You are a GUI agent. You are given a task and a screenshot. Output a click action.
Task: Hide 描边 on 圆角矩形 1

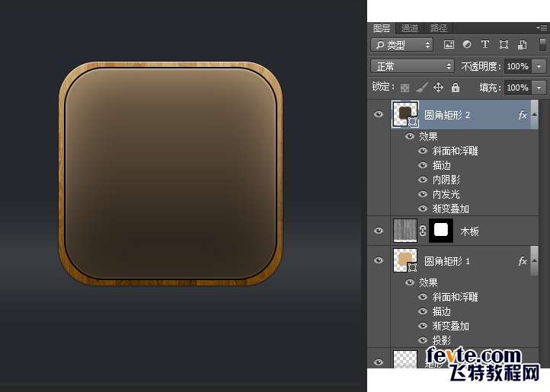[423, 311]
